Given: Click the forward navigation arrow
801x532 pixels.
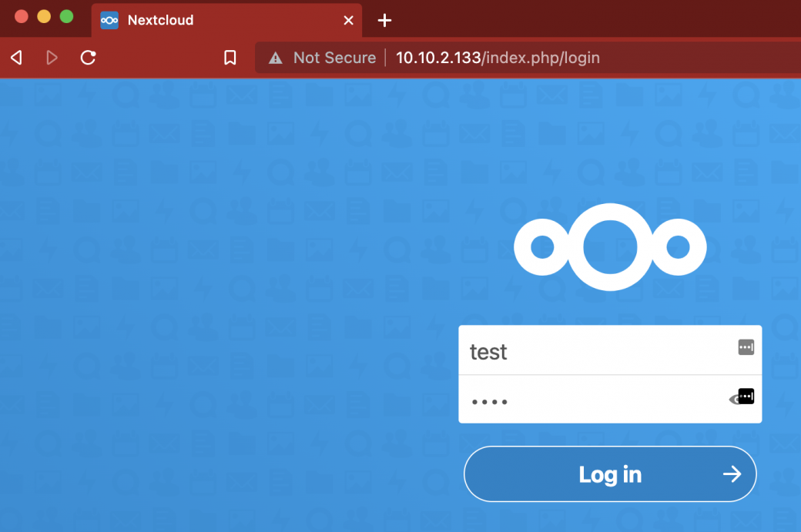Looking at the screenshot, I should click(x=51, y=57).
